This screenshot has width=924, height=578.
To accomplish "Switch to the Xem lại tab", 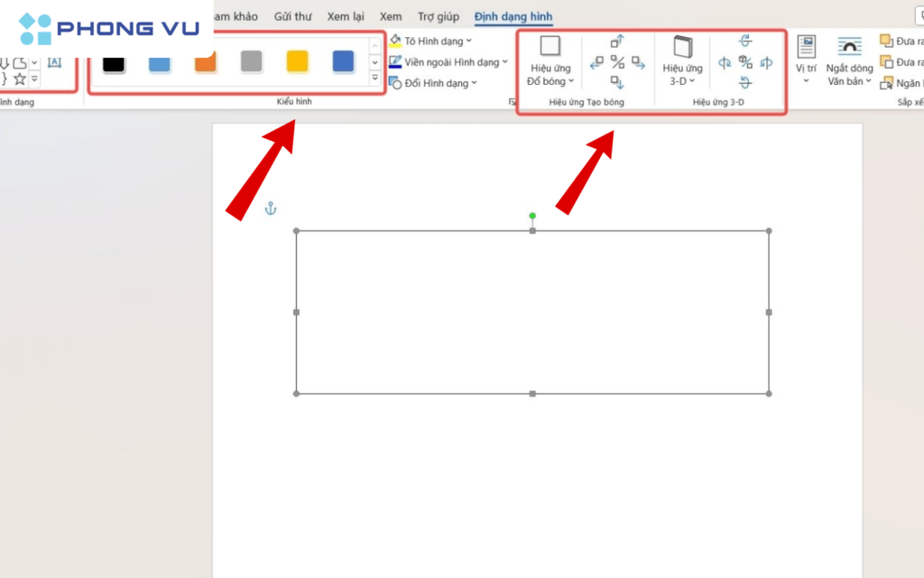I will click(346, 16).
